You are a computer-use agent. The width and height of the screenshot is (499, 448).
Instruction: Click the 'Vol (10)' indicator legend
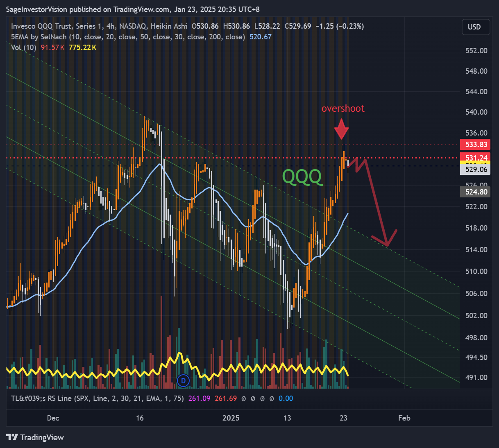click(24, 48)
